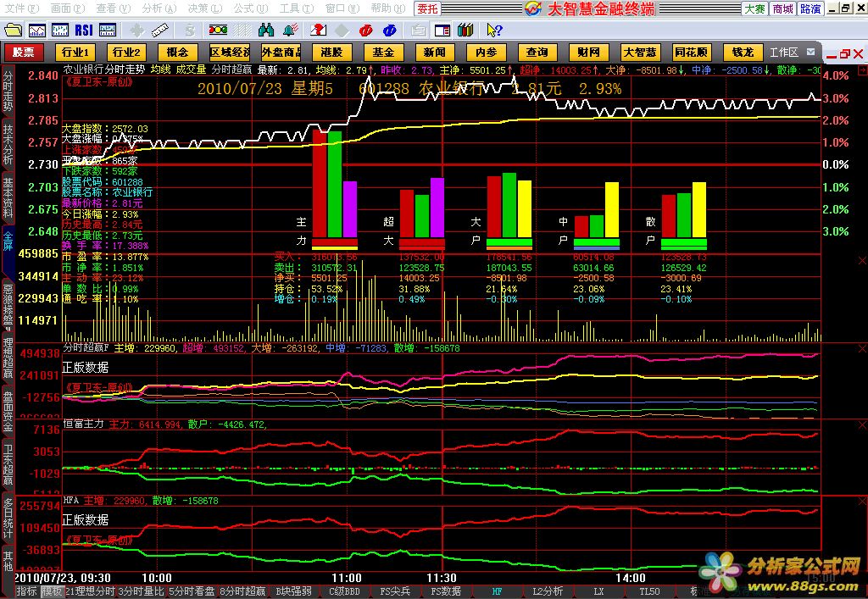Click the 商城 button at top right
The width and height of the screenshot is (868, 599).
[x=782, y=8]
